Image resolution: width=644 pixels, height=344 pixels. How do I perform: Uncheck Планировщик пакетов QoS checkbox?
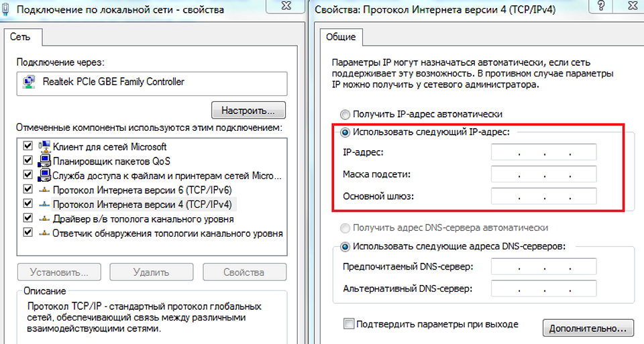click(x=28, y=160)
